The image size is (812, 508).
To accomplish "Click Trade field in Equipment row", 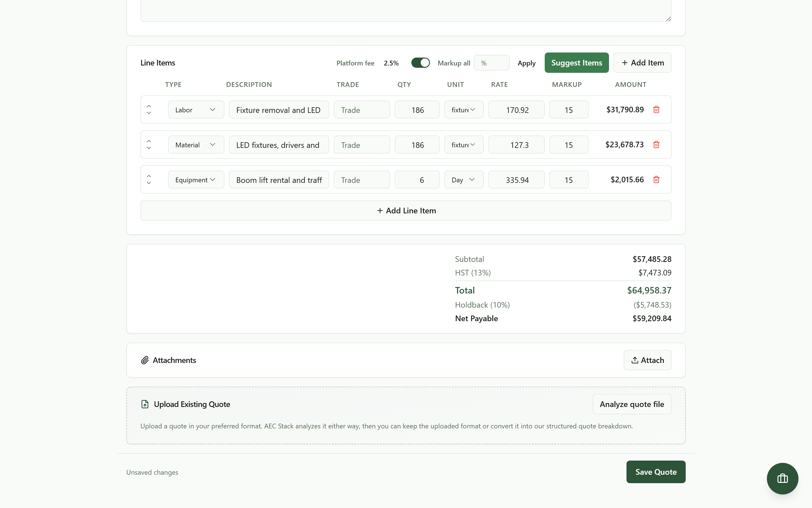I will [362, 179].
